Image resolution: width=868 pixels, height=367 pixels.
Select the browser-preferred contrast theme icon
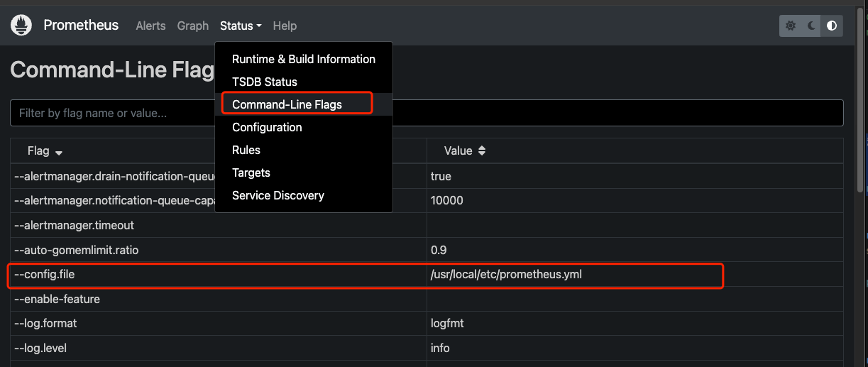[x=832, y=26]
